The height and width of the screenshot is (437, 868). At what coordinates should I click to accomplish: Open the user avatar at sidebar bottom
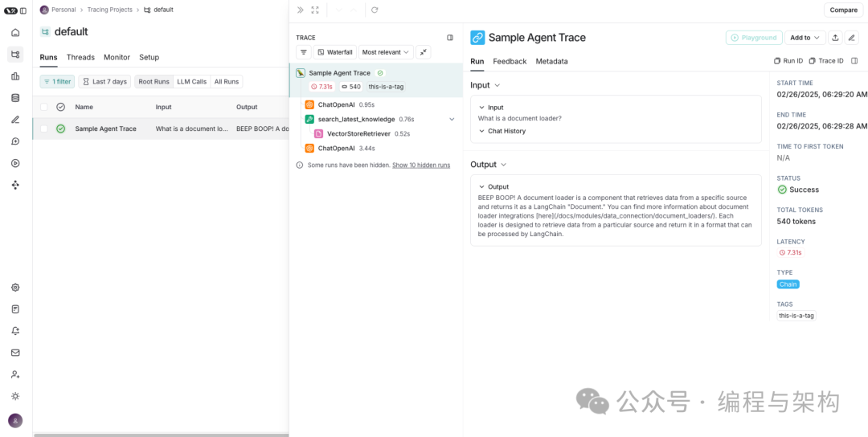(15, 421)
